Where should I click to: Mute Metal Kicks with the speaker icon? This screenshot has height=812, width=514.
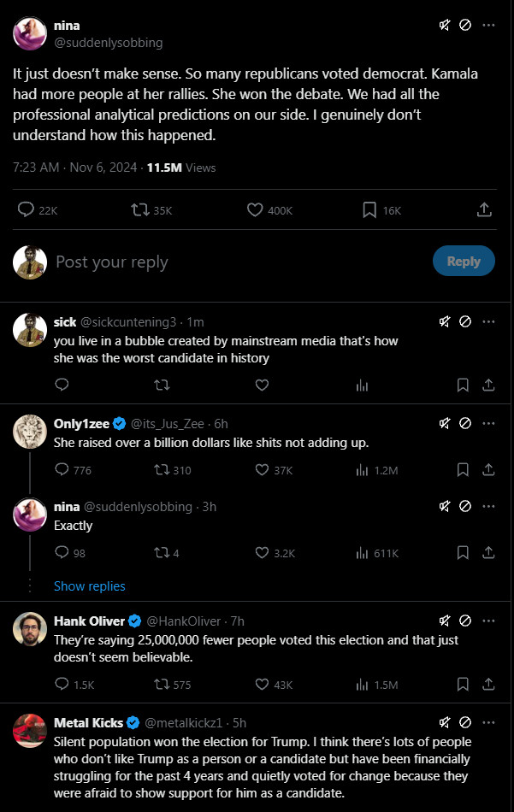click(445, 722)
